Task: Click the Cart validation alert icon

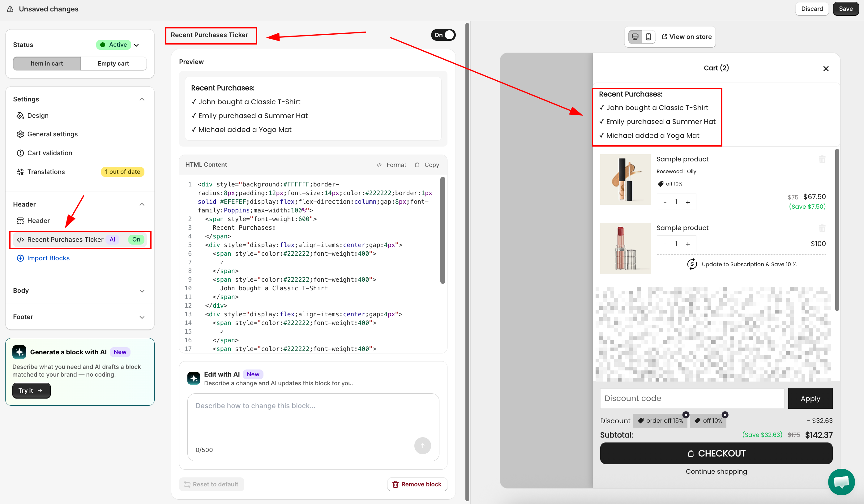Action: (x=20, y=153)
